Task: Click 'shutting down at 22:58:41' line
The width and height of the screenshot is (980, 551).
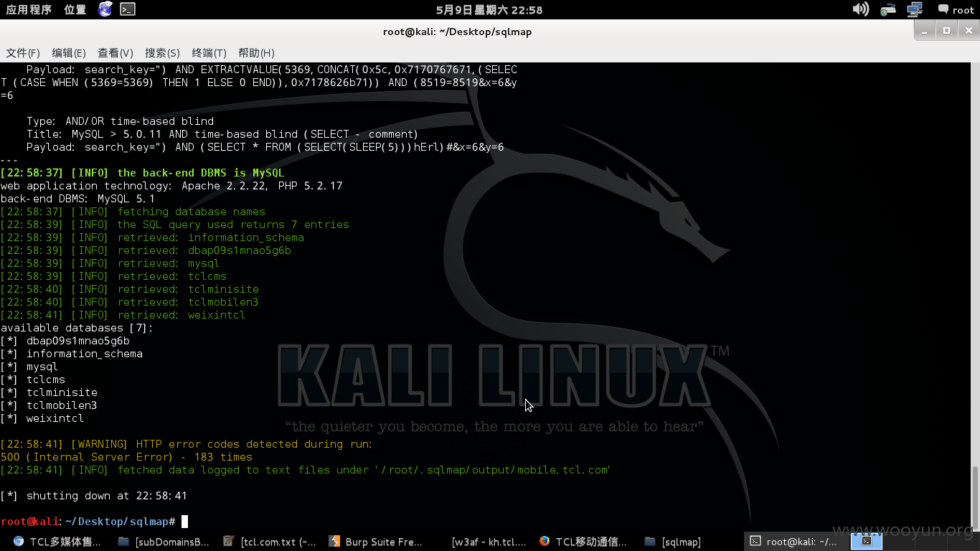Action: pos(107,496)
